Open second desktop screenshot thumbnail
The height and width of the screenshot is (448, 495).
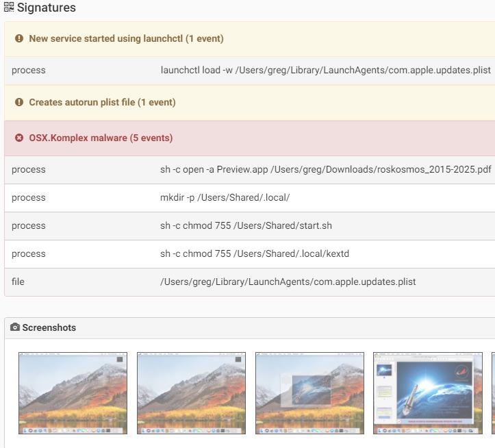[191, 393]
